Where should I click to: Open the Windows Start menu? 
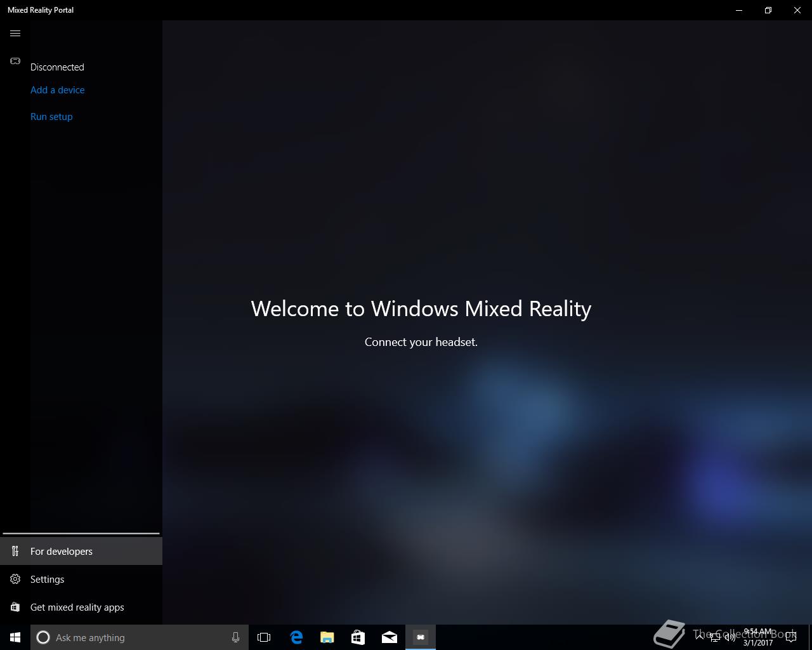coord(15,637)
